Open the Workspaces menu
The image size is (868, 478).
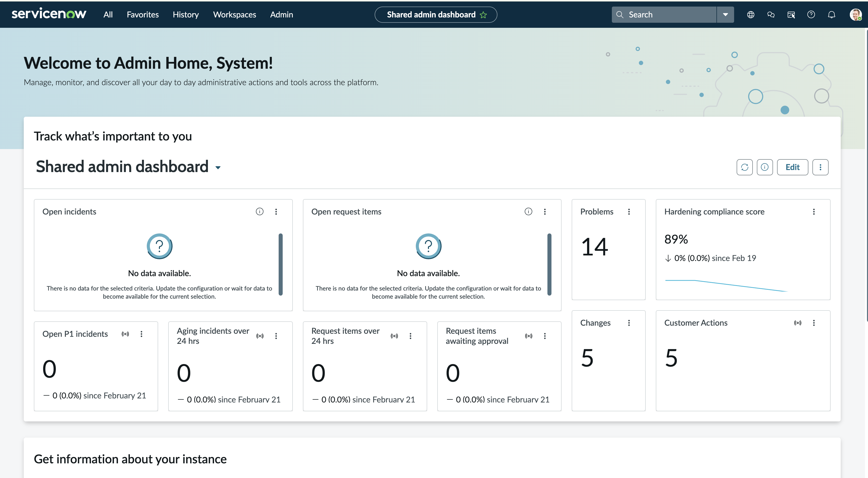234,14
